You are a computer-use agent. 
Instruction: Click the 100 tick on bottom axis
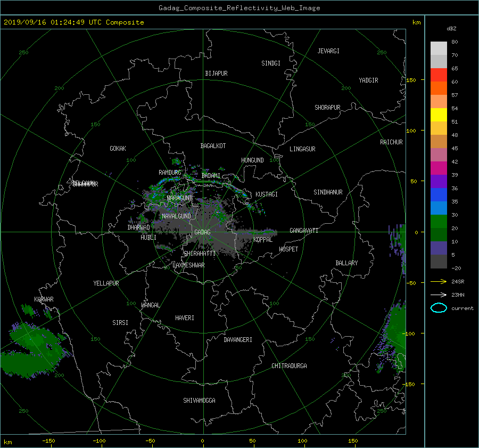tap(302, 441)
